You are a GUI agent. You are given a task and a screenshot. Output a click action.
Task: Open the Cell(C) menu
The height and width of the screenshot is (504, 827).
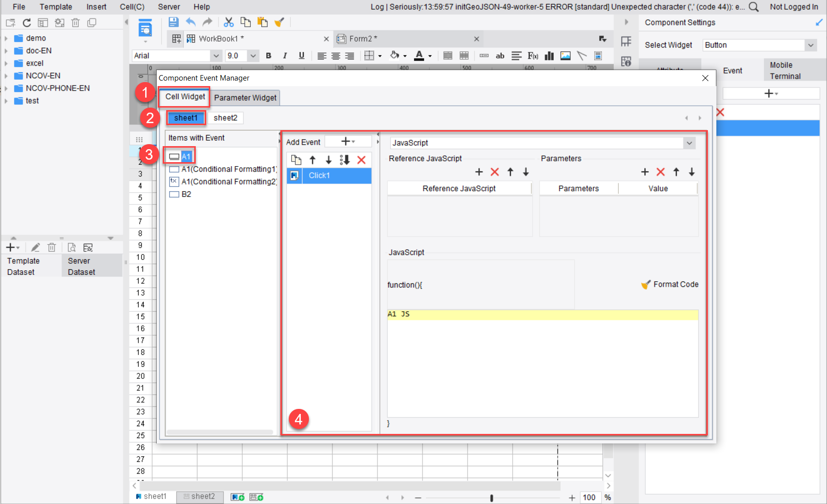(132, 7)
